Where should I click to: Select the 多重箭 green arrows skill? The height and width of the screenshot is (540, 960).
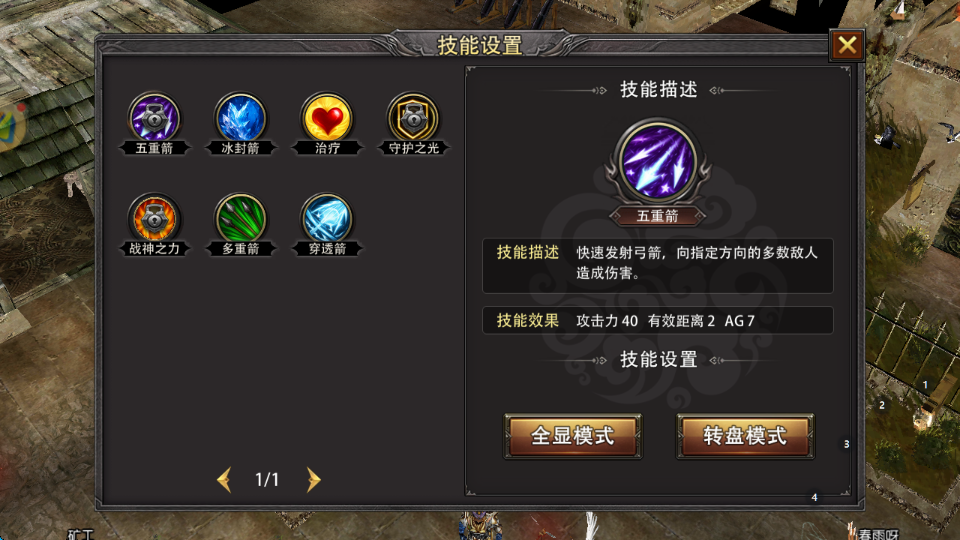[x=241, y=219]
